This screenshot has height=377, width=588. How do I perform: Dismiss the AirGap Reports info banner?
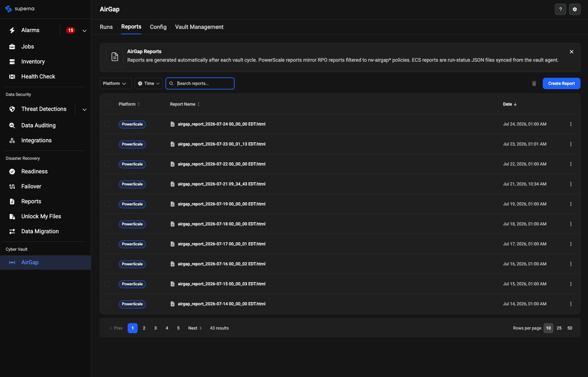click(x=572, y=52)
